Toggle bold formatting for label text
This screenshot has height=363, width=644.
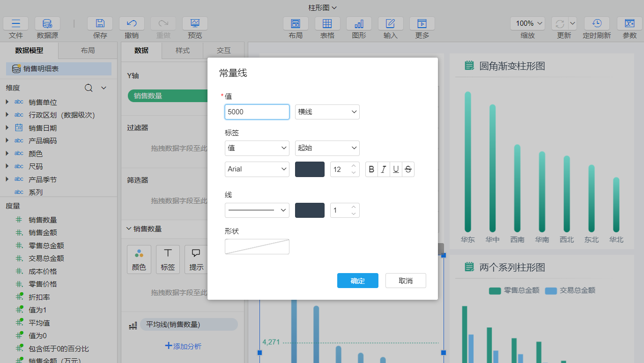371,169
